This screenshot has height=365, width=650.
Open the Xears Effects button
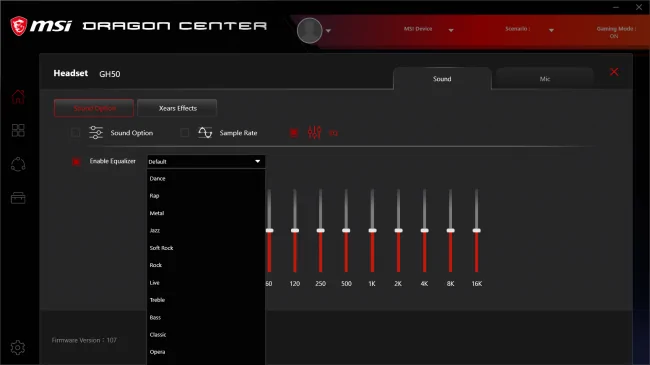coord(177,108)
